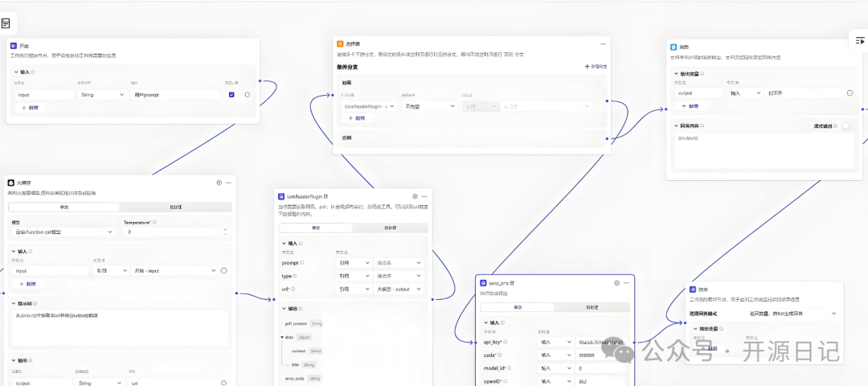Remove the input parameter row in 大模型
The width and height of the screenshot is (868, 386).
[223, 271]
